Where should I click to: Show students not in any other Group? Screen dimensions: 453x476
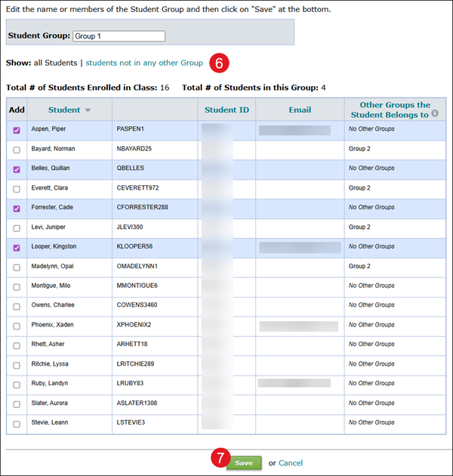tap(144, 63)
